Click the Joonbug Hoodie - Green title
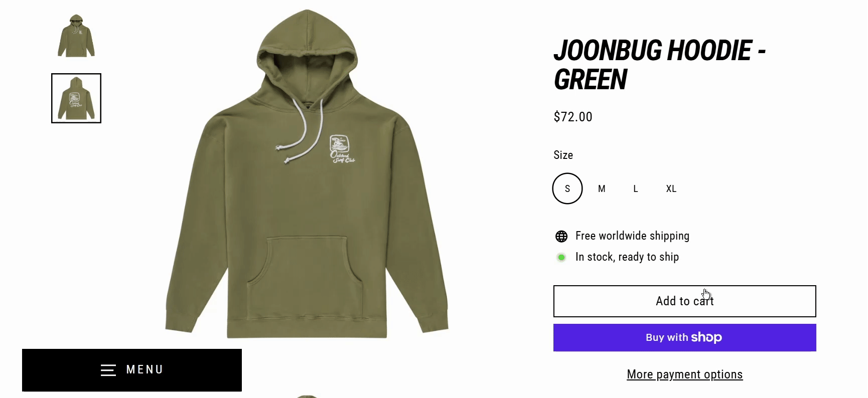 click(x=659, y=65)
